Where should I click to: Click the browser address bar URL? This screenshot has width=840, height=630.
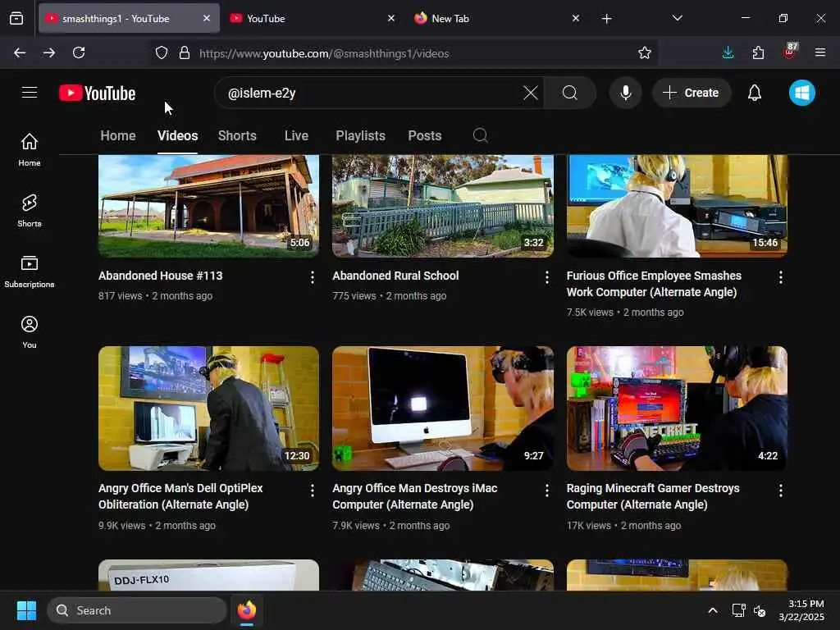point(324,53)
